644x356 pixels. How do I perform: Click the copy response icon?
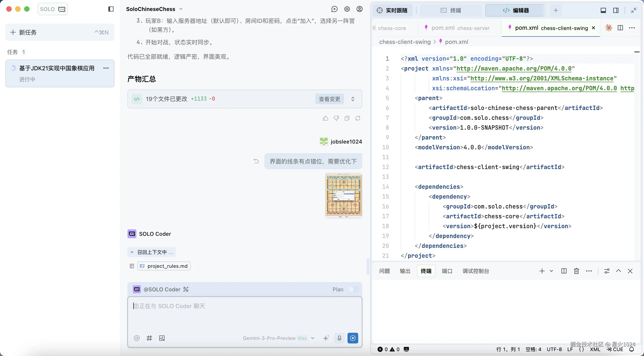pyautogui.click(x=347, y=118)
